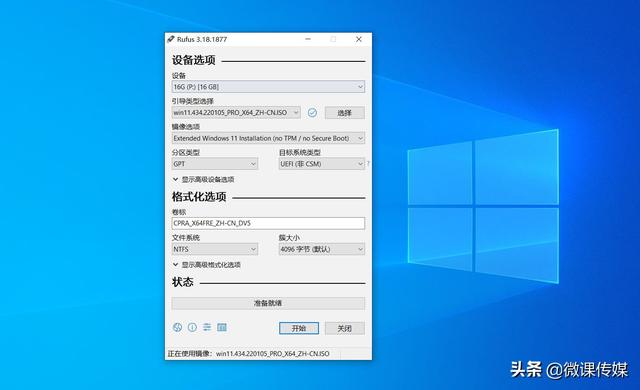This screenshot has width=640, height=390.
Task: Open the Extended Windows 11 Installation dropdown
Action: [x=268, y=138]
